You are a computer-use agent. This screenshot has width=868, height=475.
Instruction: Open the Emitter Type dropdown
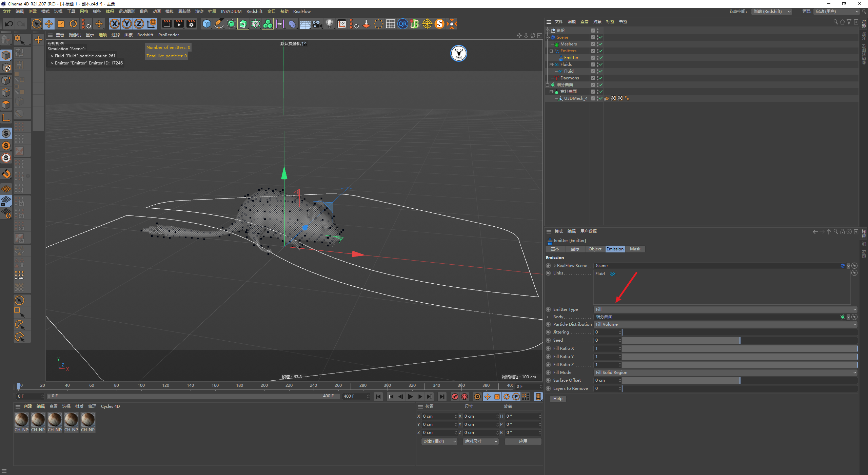725,309
